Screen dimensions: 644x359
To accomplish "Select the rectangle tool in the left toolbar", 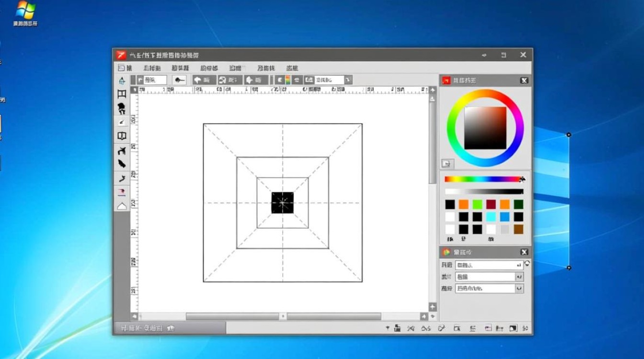I will (121, 94).
